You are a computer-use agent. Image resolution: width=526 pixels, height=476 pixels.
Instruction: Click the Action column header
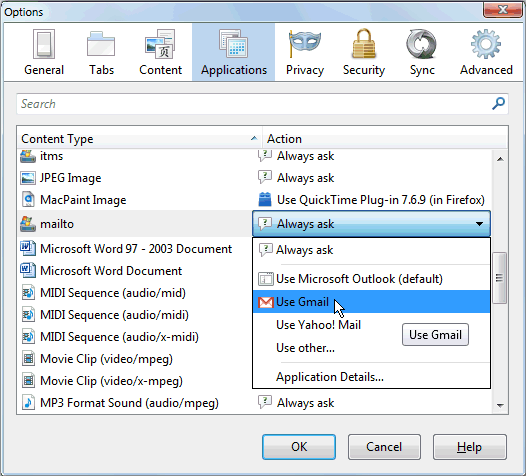tap(385, 138)
